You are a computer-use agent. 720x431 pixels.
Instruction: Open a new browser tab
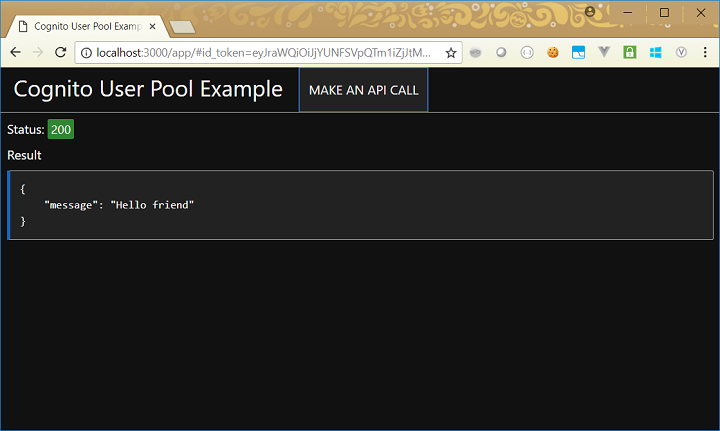tap(181, 27)
